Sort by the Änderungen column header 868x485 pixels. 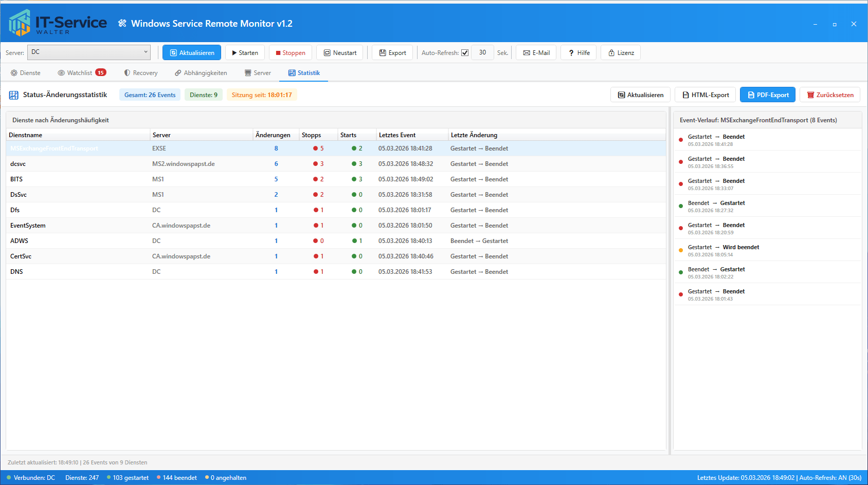point(273,135)
